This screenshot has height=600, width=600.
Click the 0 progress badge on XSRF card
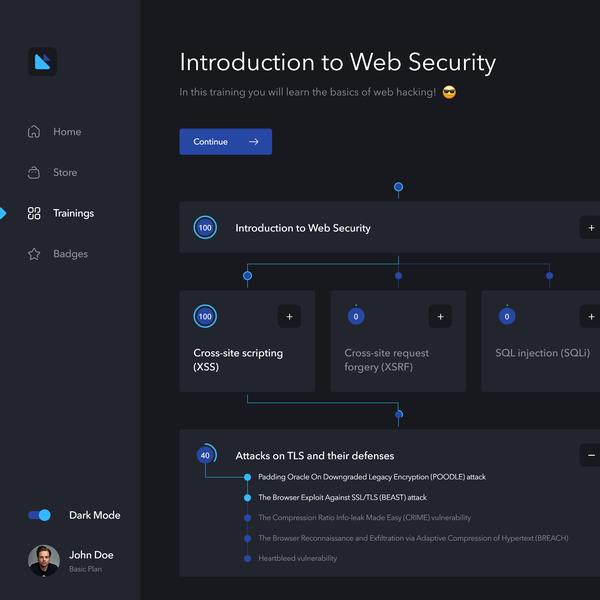click(x=356, y=316)
